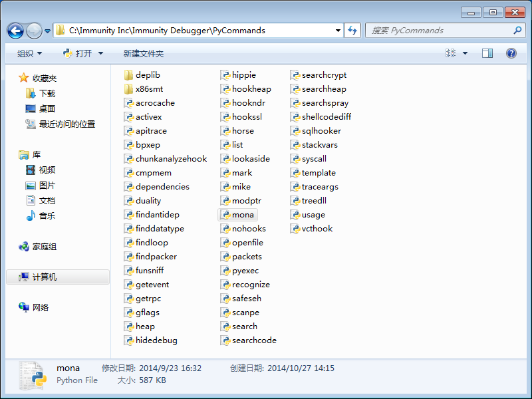
Task: Select the safeseh Python file icon
Action: [225, 299]
